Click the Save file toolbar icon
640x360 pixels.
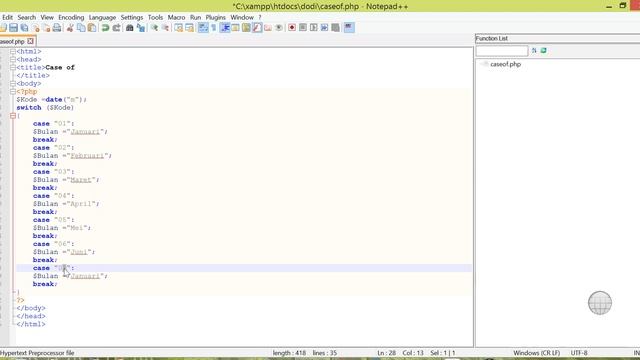[13, 28]
